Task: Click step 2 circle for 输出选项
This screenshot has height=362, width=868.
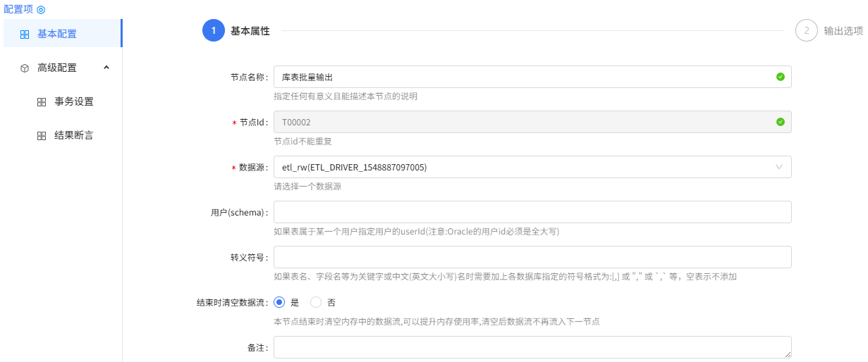Action: point(807,31)
